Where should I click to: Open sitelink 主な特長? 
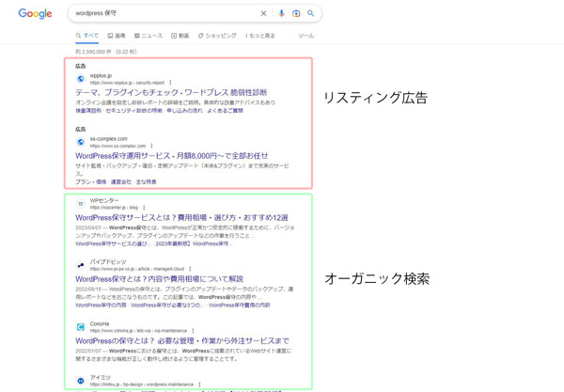(146, 181)
